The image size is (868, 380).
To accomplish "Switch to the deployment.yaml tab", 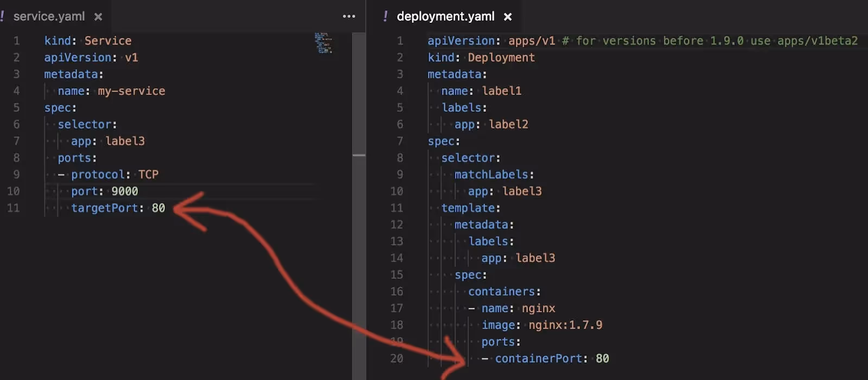I will (x=445, y=16).
